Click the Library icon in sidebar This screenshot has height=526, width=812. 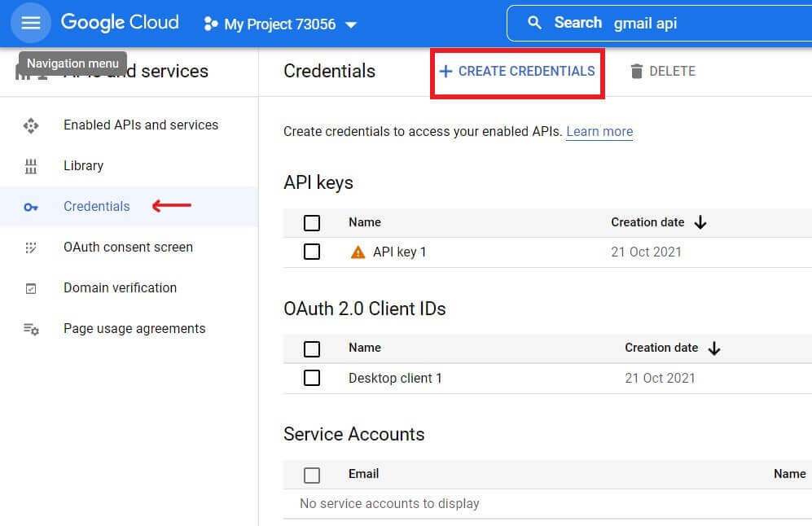[x=31, y=166]
